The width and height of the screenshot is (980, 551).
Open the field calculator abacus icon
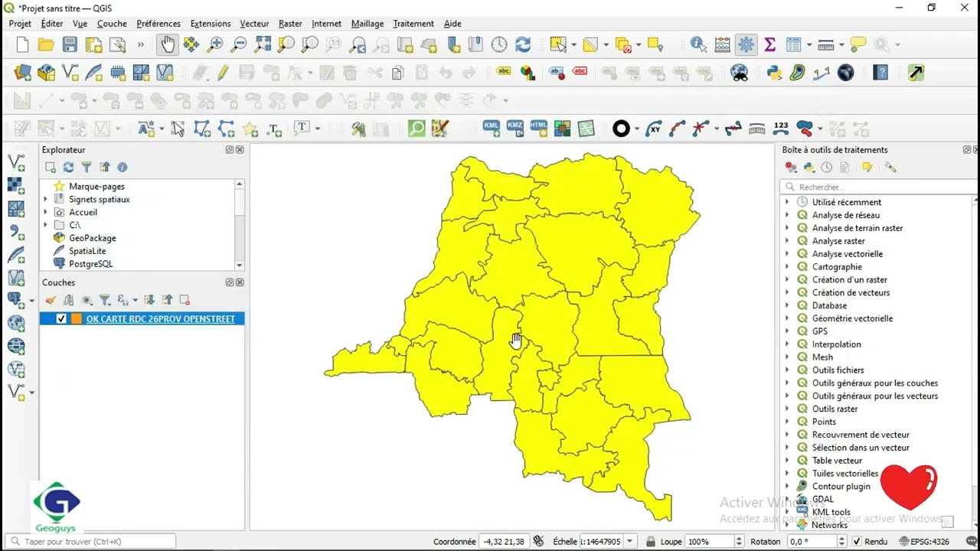pyautogui.click(x=722, y=44)
